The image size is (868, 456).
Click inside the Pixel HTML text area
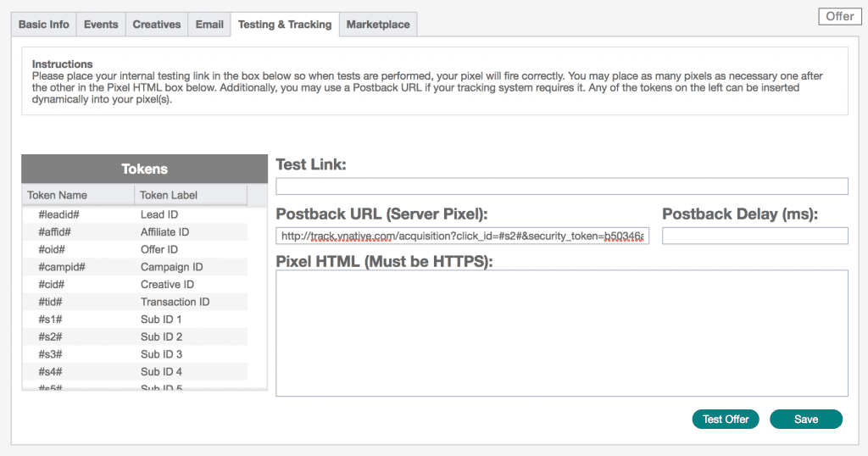(x=562, y=333)
